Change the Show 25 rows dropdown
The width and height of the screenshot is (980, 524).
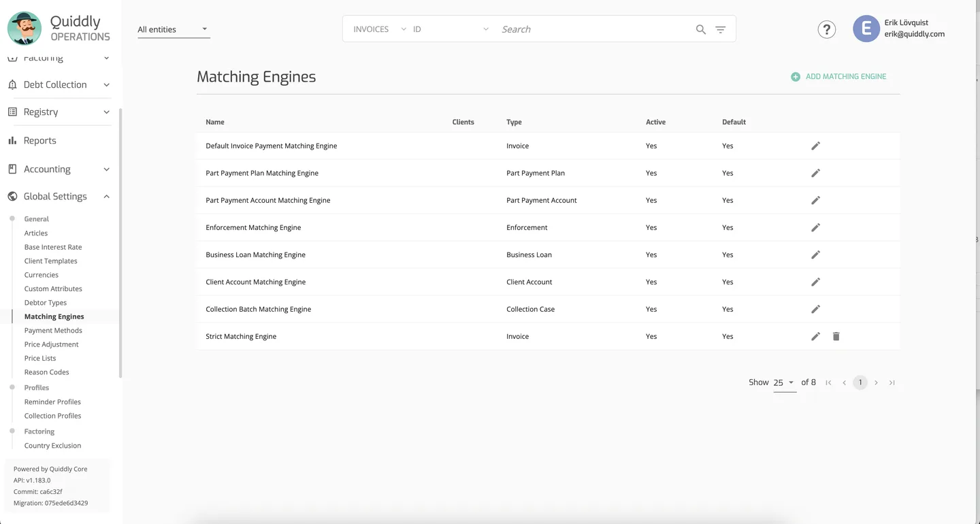(x=785, y=382)
